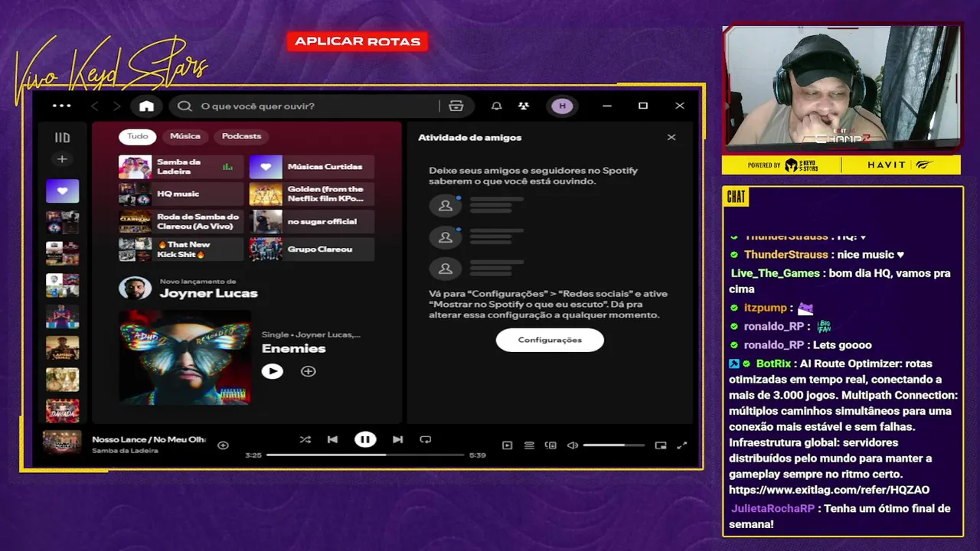Close the Atividade de amigos panel
Viewport: 980px width, 551px height.
point(671,138)
